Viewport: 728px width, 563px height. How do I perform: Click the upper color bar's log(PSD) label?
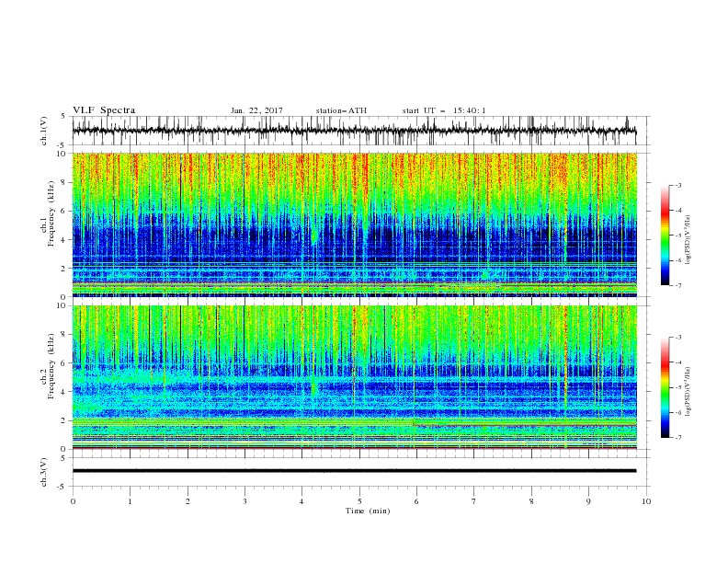(x=688, y=240)
